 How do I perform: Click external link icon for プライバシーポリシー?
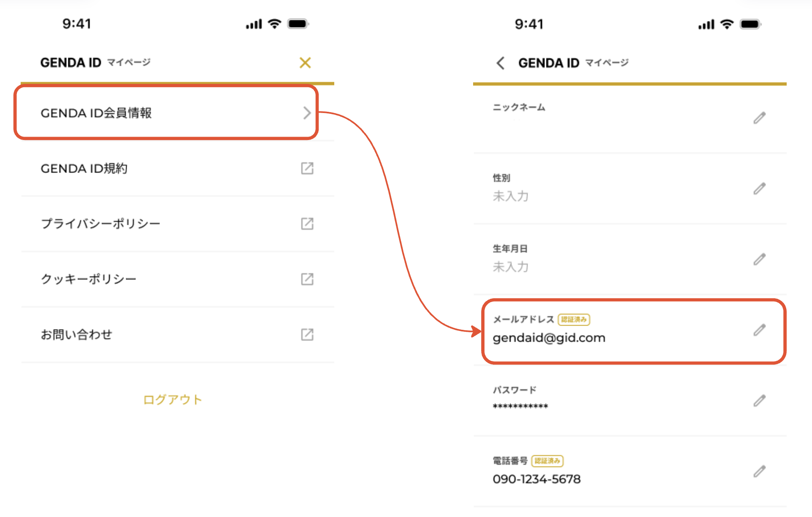click(307, 223)
